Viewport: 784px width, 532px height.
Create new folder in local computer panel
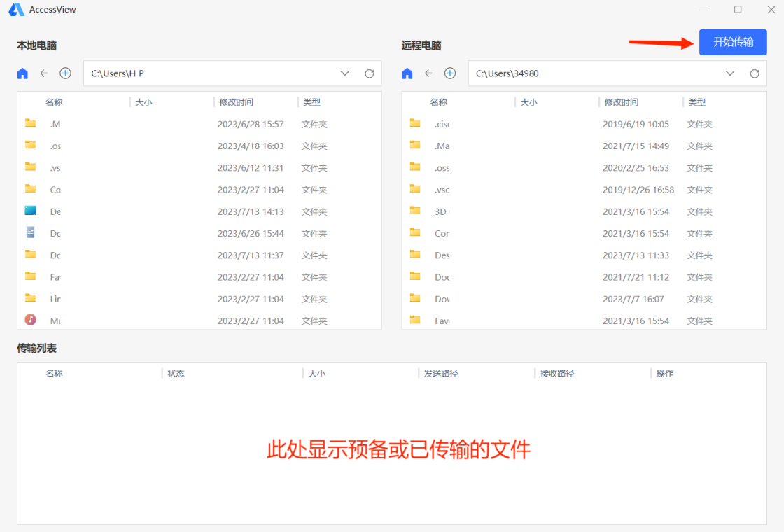[x=66, y=73]
